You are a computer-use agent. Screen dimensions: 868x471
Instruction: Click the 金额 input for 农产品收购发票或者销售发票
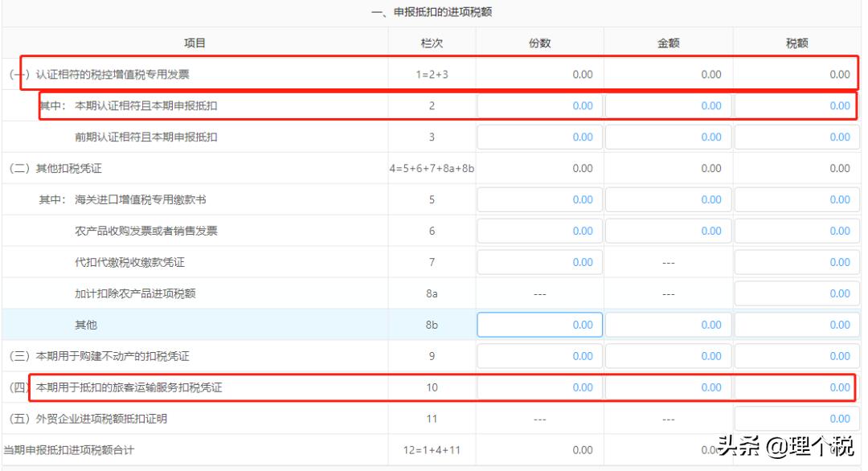click(x=669, y=231)
